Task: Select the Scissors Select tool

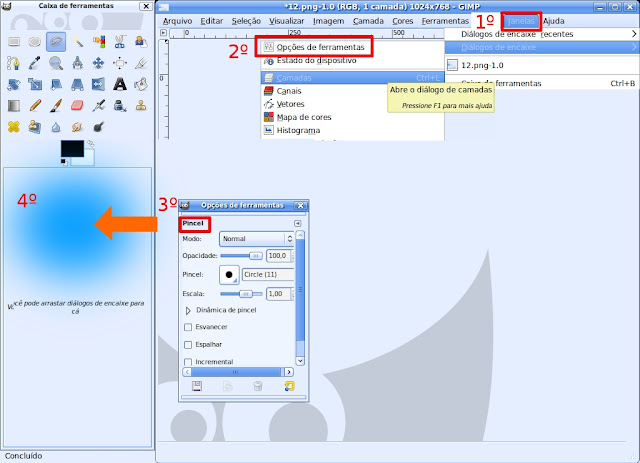Action: (x=120, y=42)
